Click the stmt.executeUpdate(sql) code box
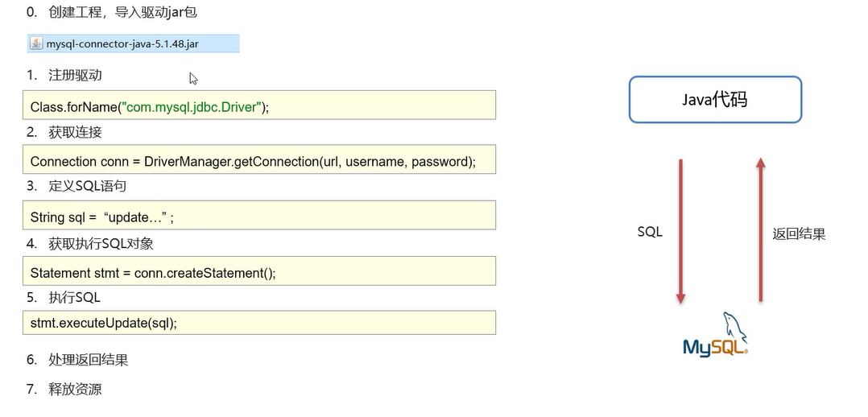 coord(259,322)
